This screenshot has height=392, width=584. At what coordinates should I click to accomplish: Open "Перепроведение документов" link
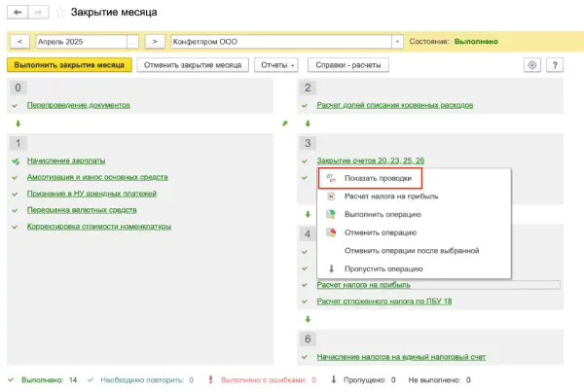coord(78,104)
